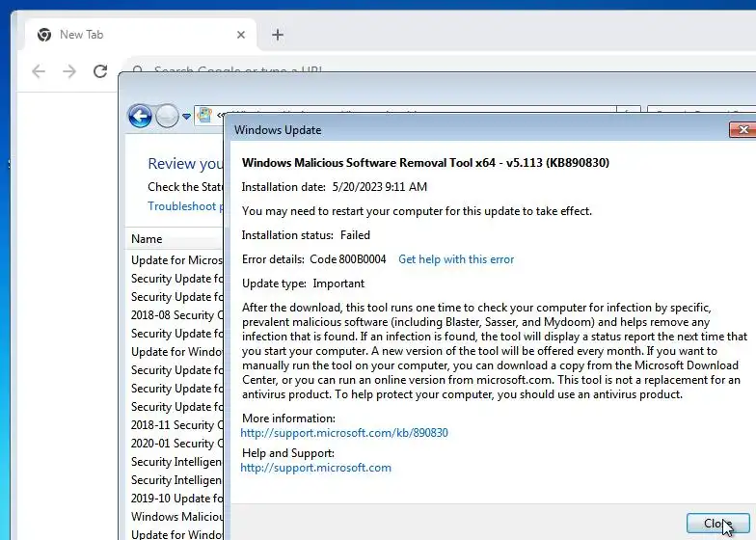
Task: Select the New Tab browser tab
Action: pyautogui.click(x=141, y=35)
